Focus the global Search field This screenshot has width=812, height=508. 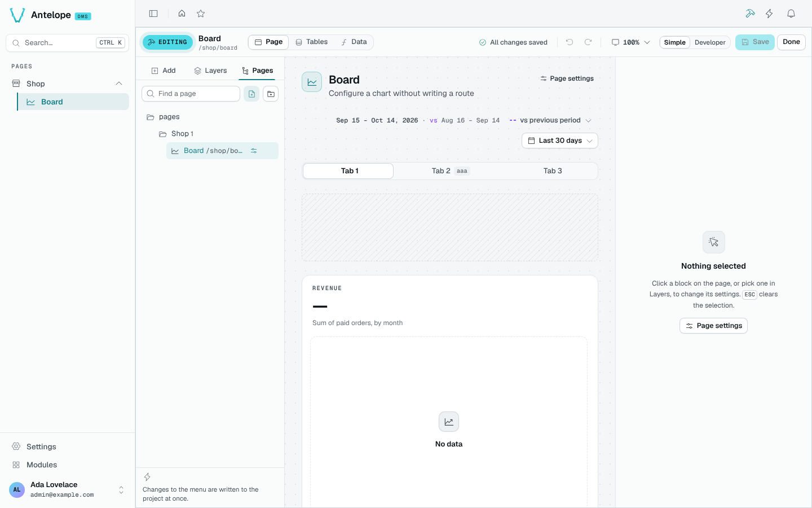(x=67, y=43)
